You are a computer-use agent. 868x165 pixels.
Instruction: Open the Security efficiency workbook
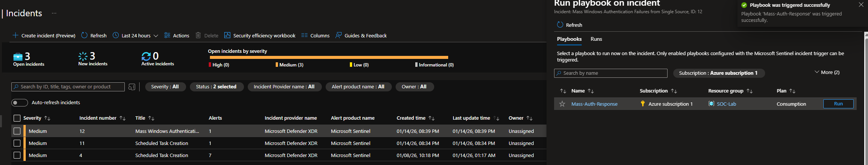260,35
